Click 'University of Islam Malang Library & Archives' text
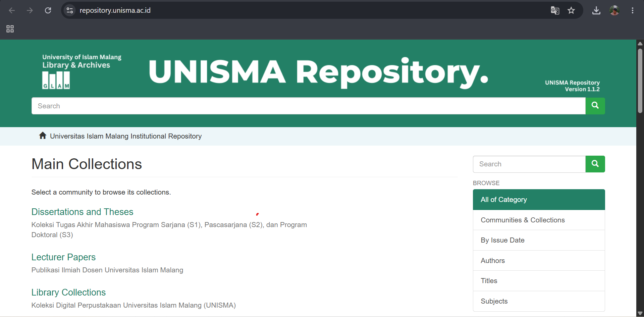 point(82,61)
